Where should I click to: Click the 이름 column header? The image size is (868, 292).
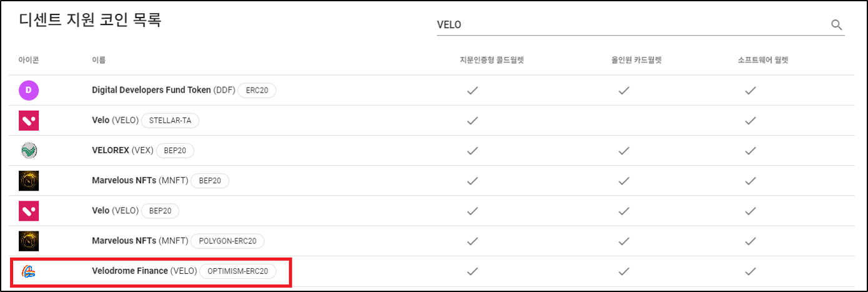[99, 61]
